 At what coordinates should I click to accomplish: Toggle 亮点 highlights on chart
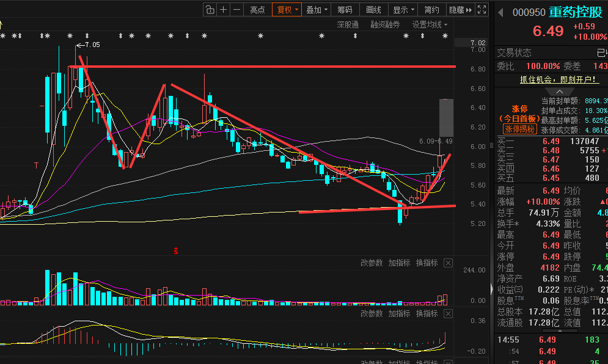coord(257,10)
